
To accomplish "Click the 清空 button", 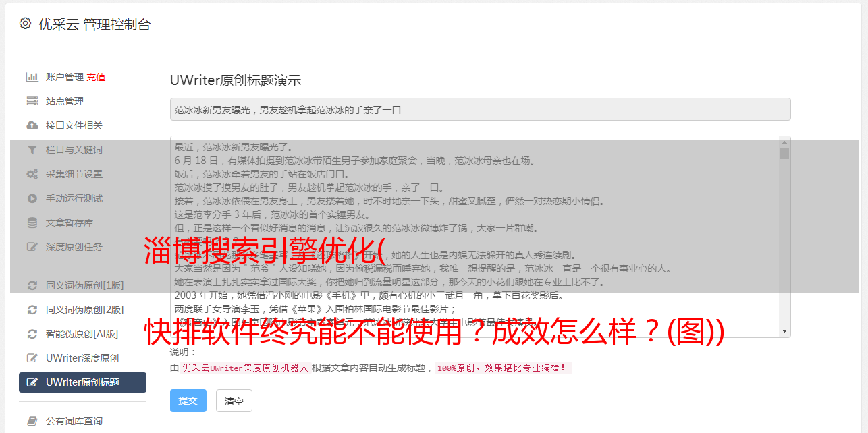I will coord(234,401).
